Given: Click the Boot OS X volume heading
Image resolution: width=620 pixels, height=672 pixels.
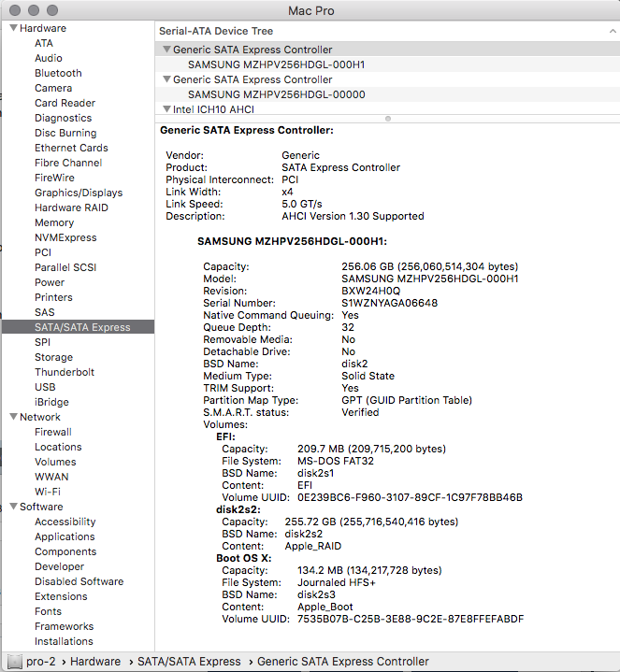Looking at the screenshot, I should click(243, 558).
